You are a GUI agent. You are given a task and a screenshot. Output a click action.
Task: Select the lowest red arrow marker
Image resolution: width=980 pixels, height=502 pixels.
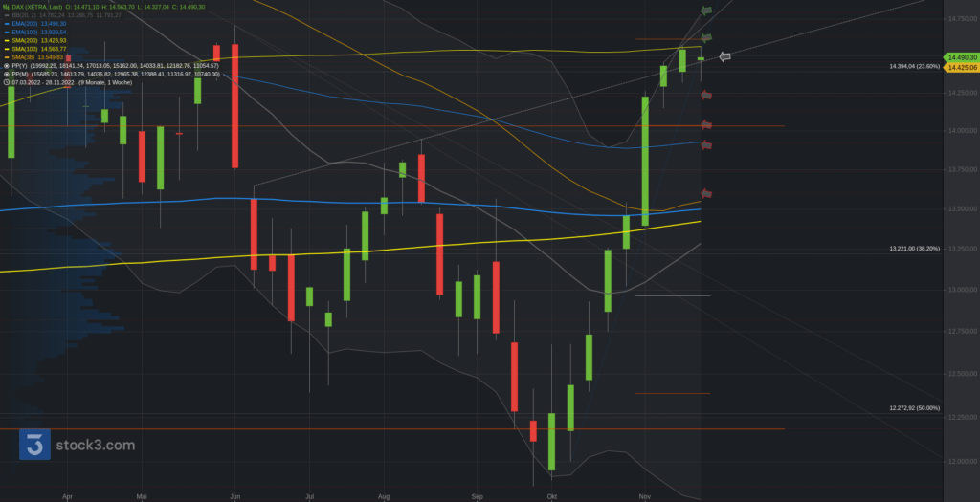point(706,194)
